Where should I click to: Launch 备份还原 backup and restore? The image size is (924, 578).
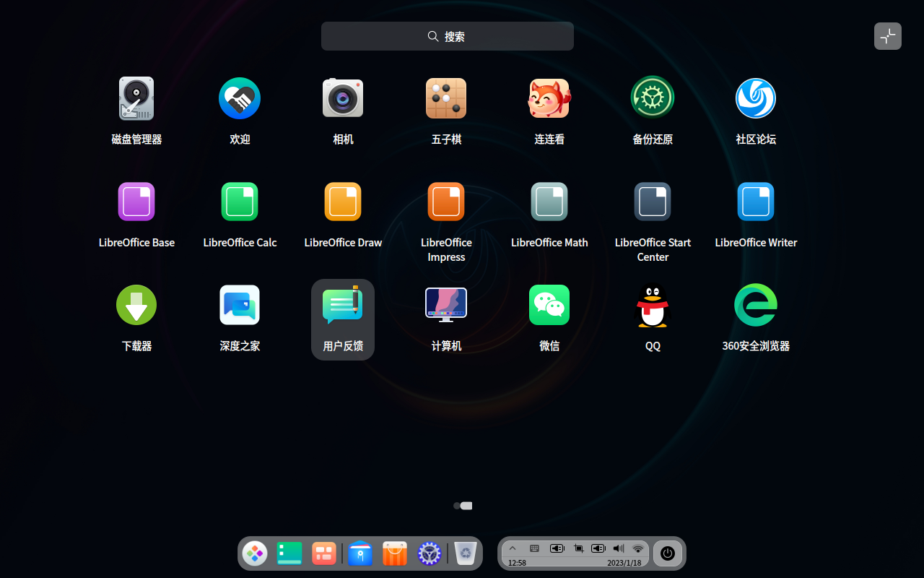click(653, 98)
